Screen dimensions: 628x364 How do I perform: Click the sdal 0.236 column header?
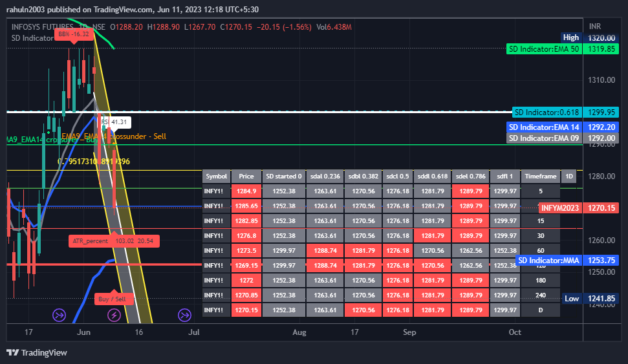pyautogui.click(x=325, y=177)
